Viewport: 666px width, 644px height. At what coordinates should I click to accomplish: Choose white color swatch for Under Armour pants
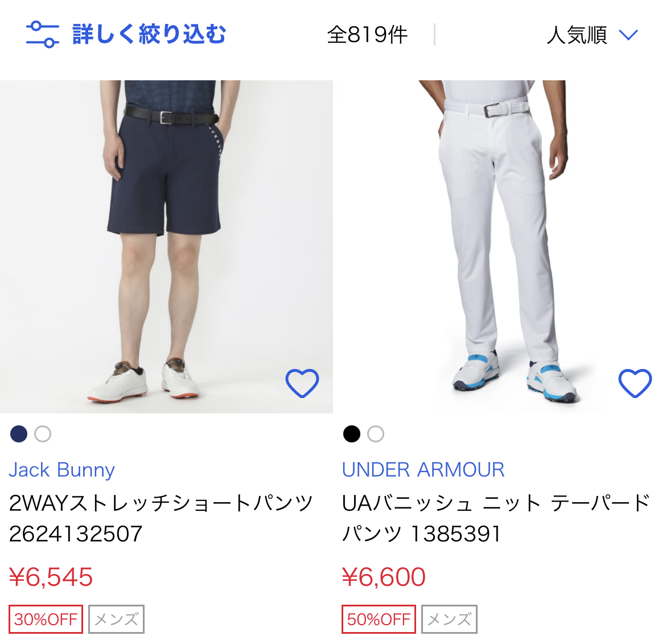click(376, 434)
